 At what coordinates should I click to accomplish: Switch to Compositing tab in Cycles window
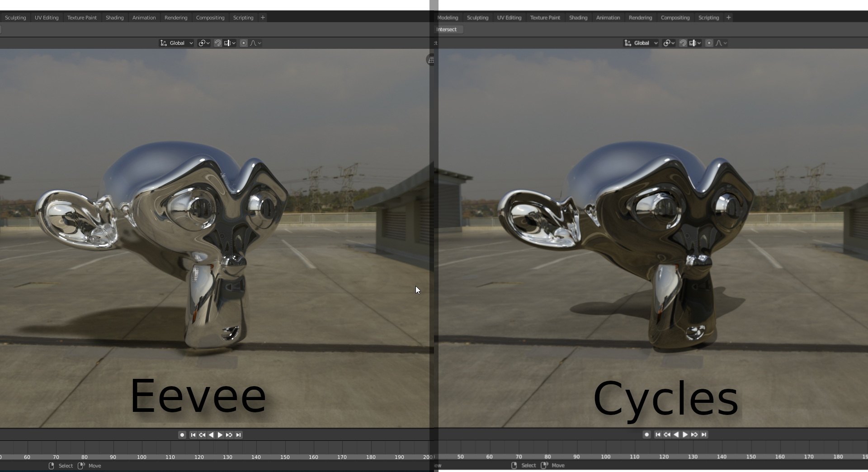(x=675, y=18)
